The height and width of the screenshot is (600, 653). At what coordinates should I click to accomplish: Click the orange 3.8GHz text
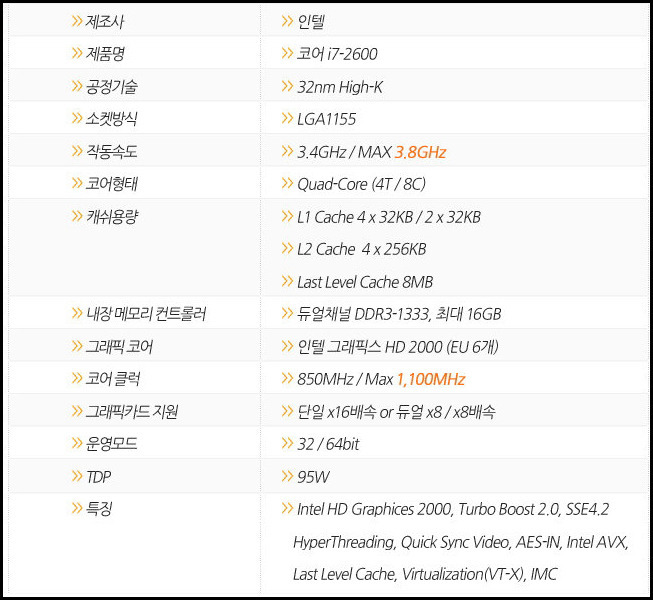click(x=420, y=152)
